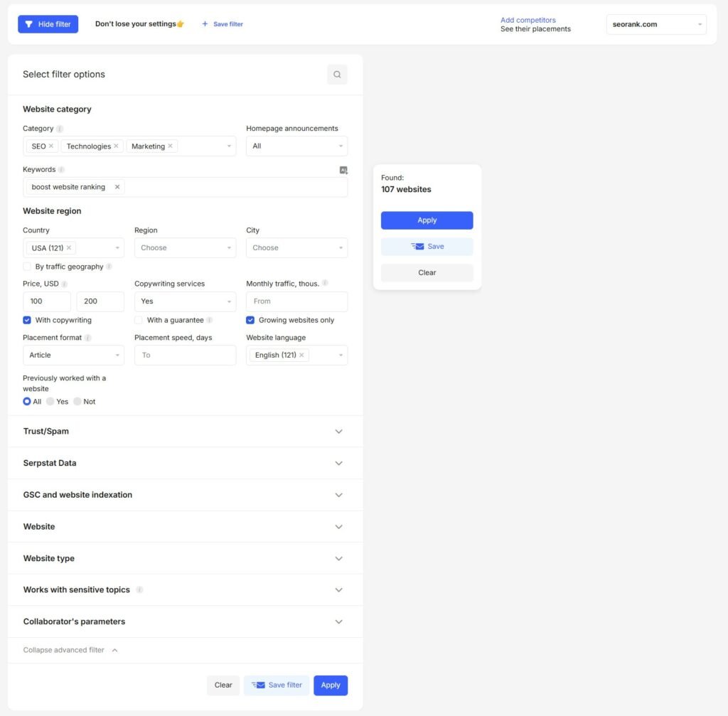Expand Works with sensitive topics section
The image size is (728, 716).
pos(186,589)
